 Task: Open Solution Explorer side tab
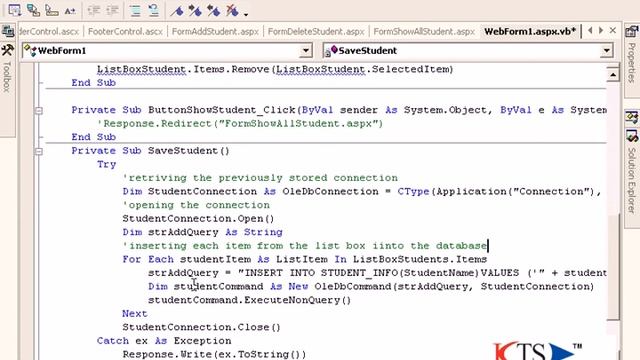tap(632, 178)
